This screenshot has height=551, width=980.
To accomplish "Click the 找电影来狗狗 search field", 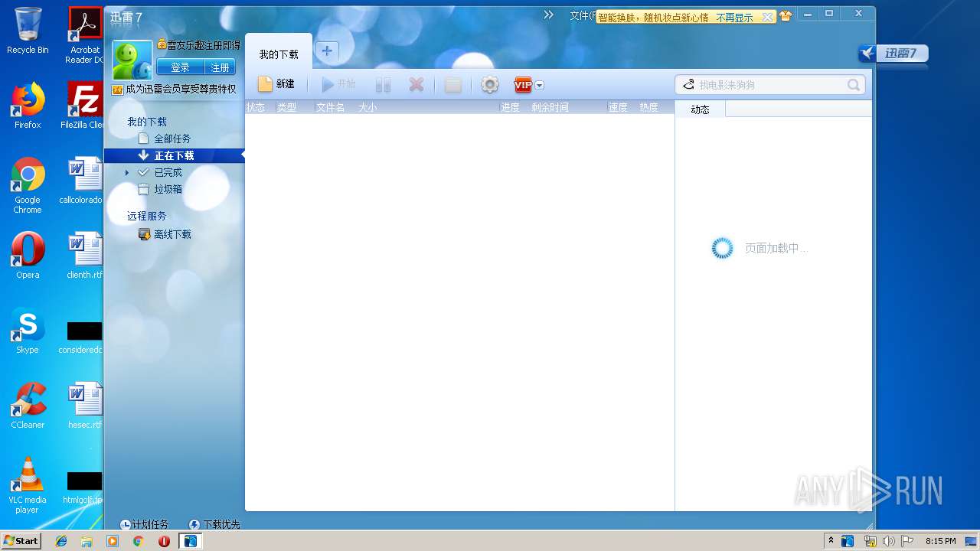I will 769,85.
